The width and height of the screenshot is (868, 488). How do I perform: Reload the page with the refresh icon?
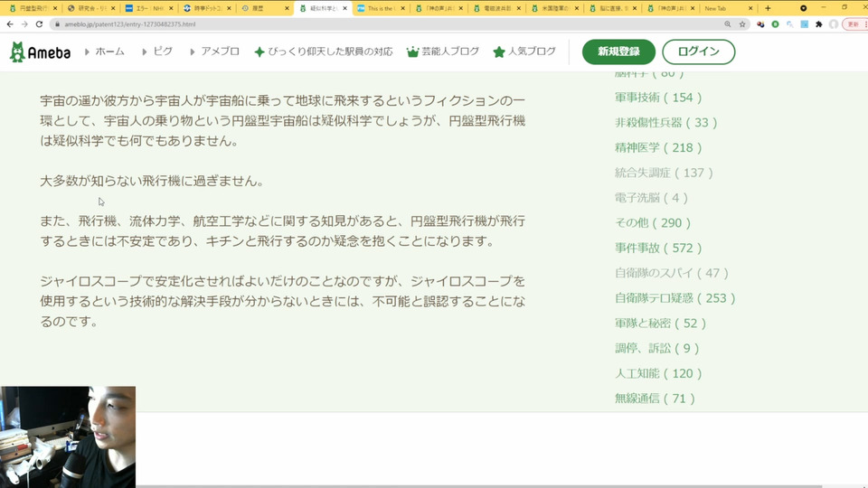click(39, 24)
